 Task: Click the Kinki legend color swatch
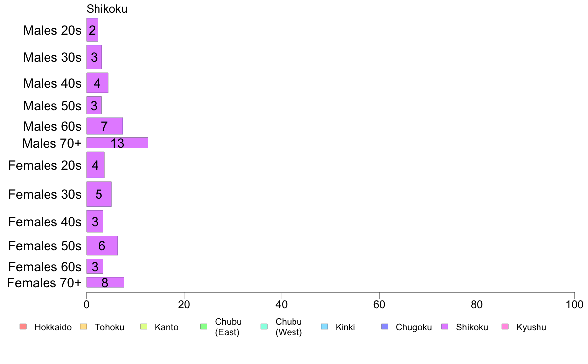(x=324, y=327)
